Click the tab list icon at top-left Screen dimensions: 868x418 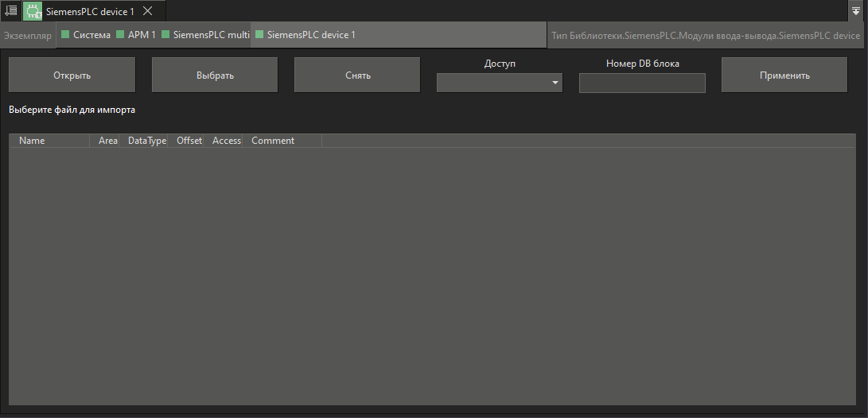10,10
